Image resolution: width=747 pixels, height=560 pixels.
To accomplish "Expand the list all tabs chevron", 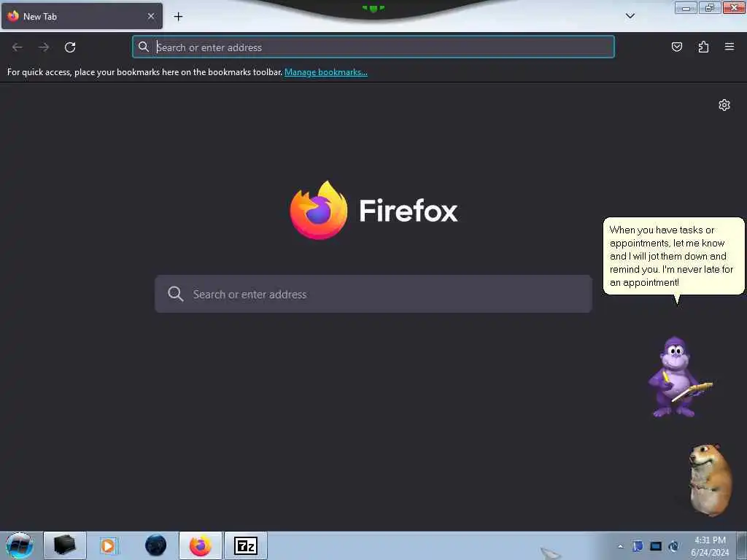I will [x=630, y=16].
